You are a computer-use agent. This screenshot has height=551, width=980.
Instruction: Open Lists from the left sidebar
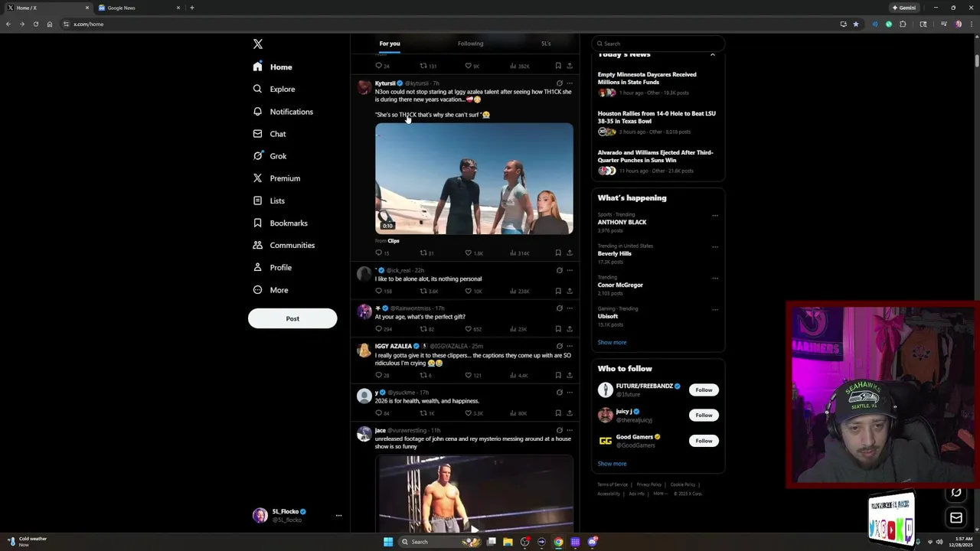[269, 201]
